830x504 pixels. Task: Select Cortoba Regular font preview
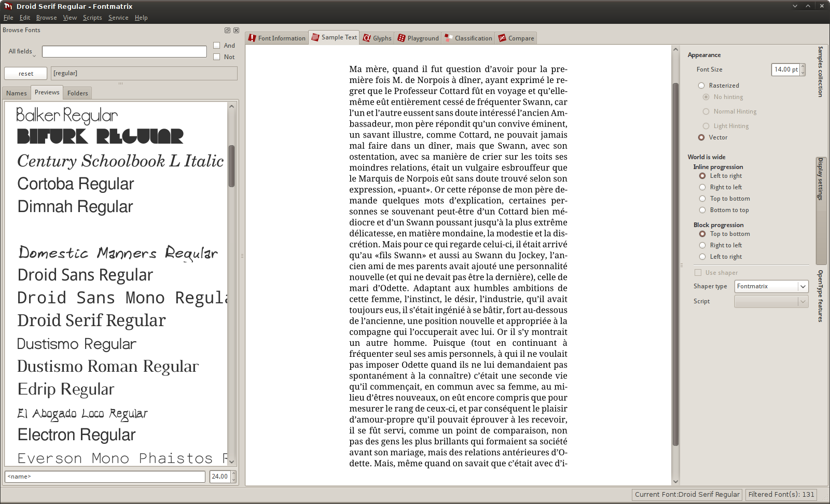pos(76,184)
